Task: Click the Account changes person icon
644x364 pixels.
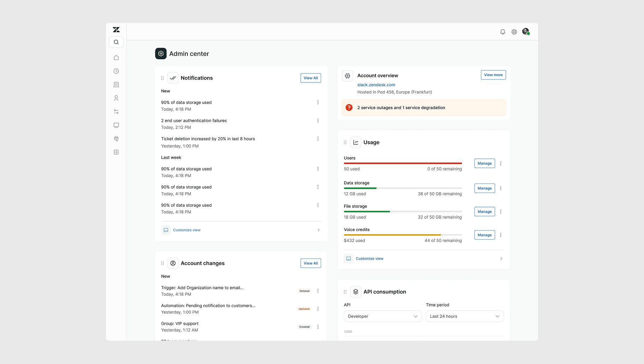Action: click(173, 263)
